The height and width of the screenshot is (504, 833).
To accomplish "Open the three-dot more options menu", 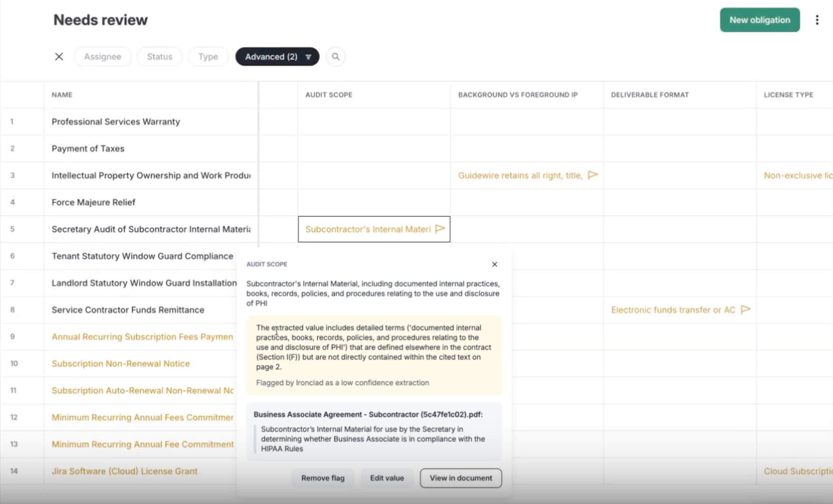I will click(817, 20).
